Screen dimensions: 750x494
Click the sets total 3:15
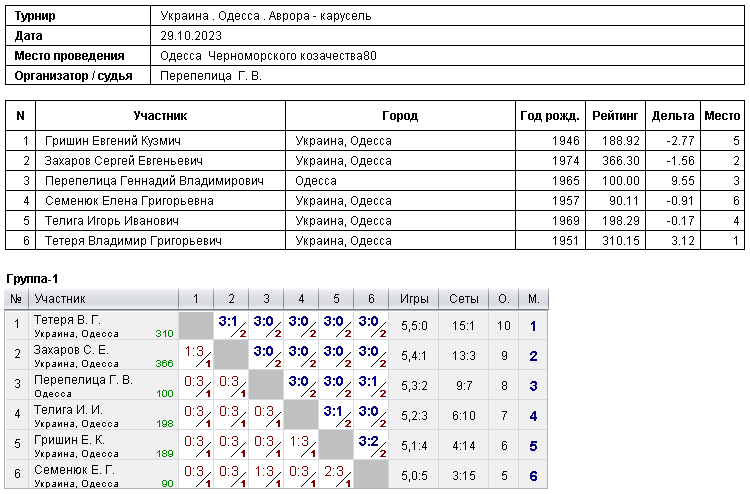pos(463,476)
